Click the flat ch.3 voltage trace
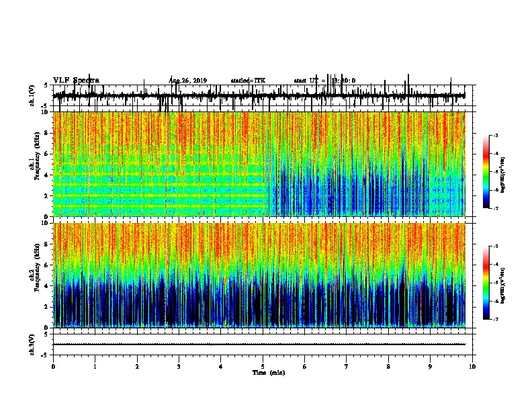This screenshot has width=532, height=411. coord(259,345)
